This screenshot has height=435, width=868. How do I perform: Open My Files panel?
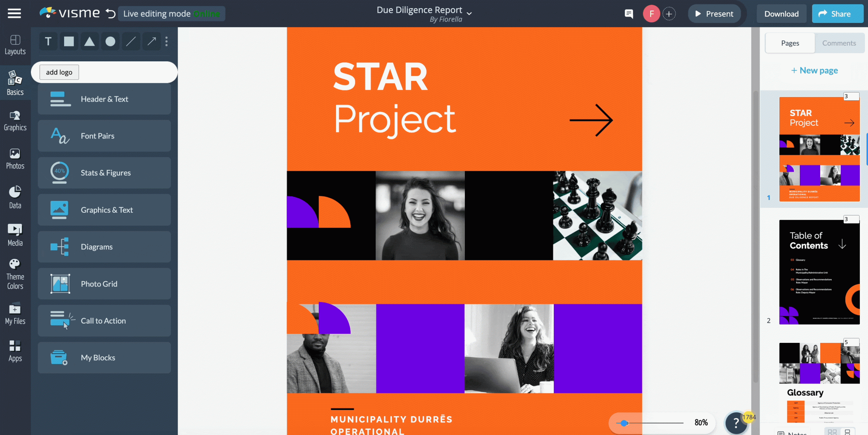coord(15,314)
